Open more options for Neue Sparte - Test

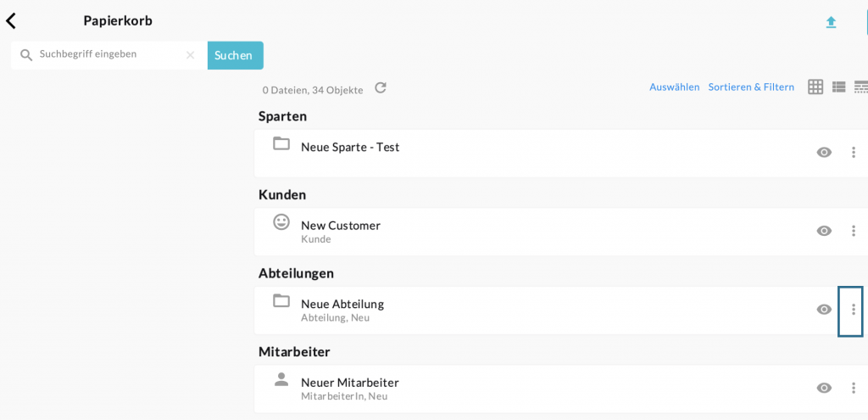point(854,153)
